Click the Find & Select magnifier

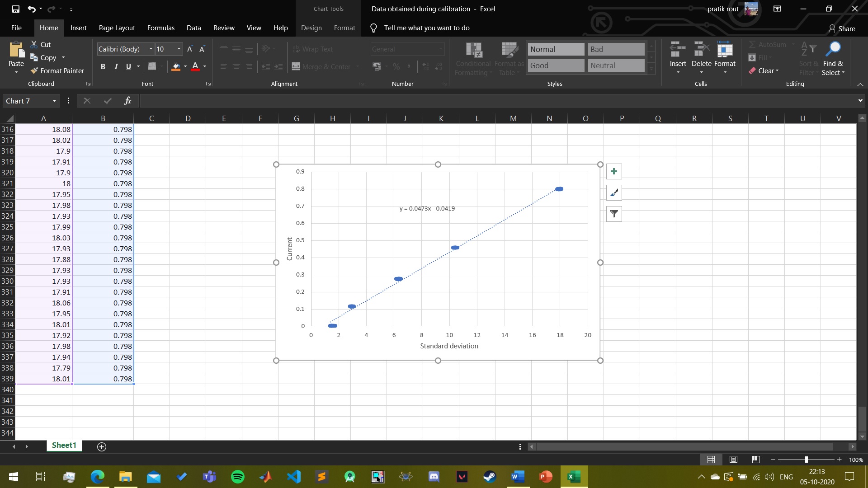coord(833,49)
